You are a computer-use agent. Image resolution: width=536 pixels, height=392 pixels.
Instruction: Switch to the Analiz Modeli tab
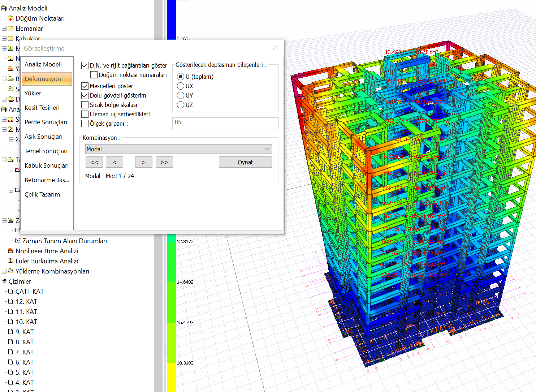[x=47, y=64]
